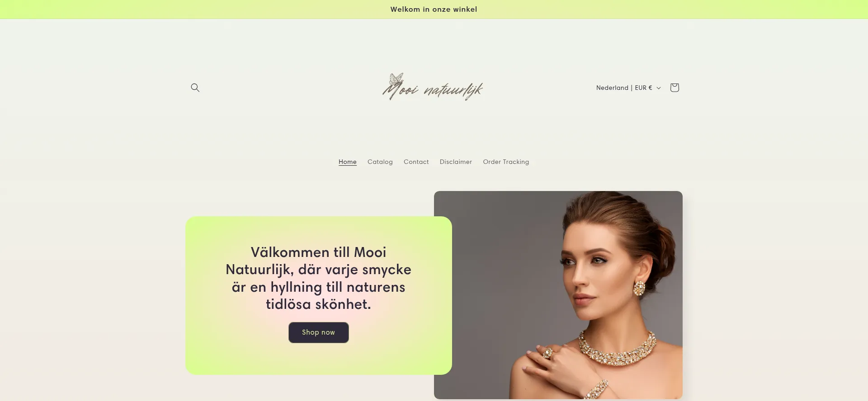Image resolution: width=868 pixels, height=401 pixels.
Task: Click the Mooi natuurlijk butterfly logo
Action: coord(433,87)
